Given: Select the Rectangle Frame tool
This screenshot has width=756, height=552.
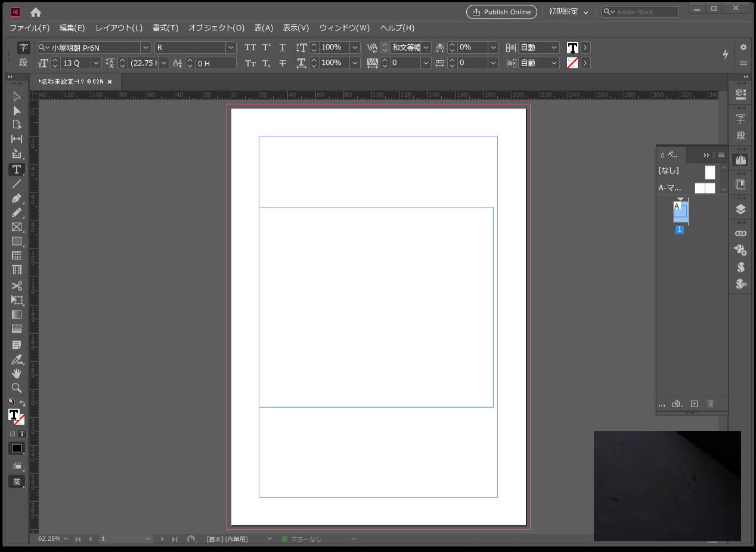Looking at the screenshot, I should point(17,227).
